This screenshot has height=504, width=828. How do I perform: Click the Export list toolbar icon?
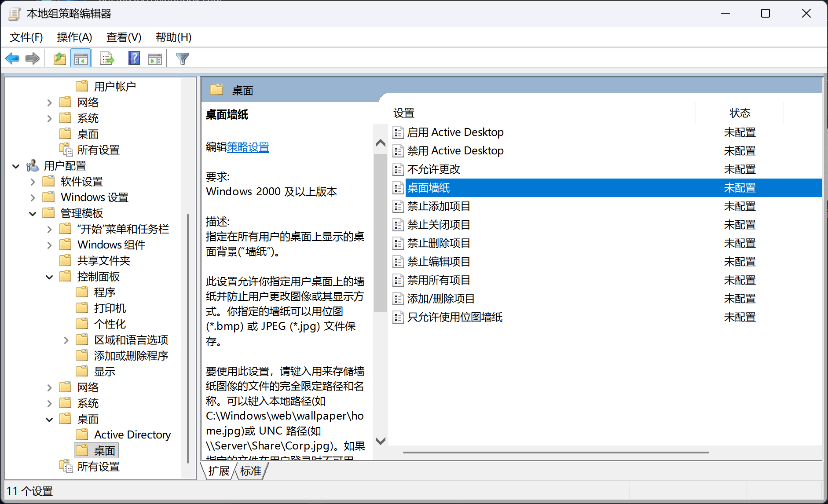[107, 58]
